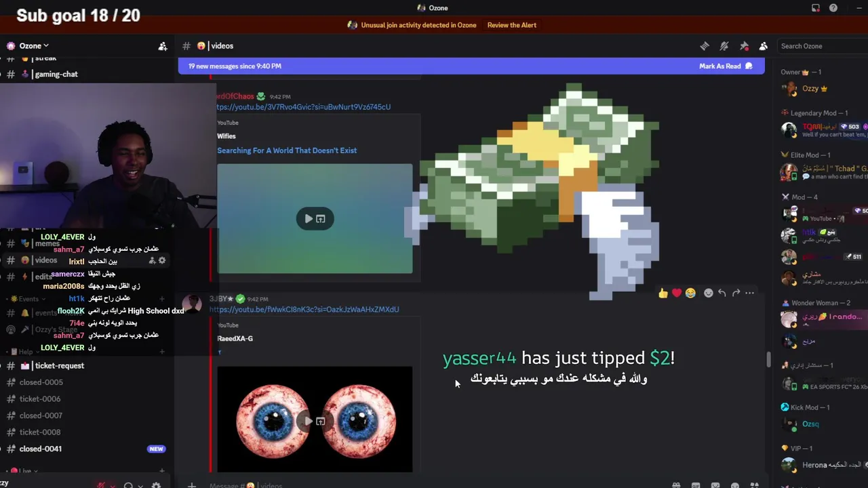The height and width of the screenshot is (488, 868).
Task: Open Pinned Messages pin icon
Action: coord(744,46)
